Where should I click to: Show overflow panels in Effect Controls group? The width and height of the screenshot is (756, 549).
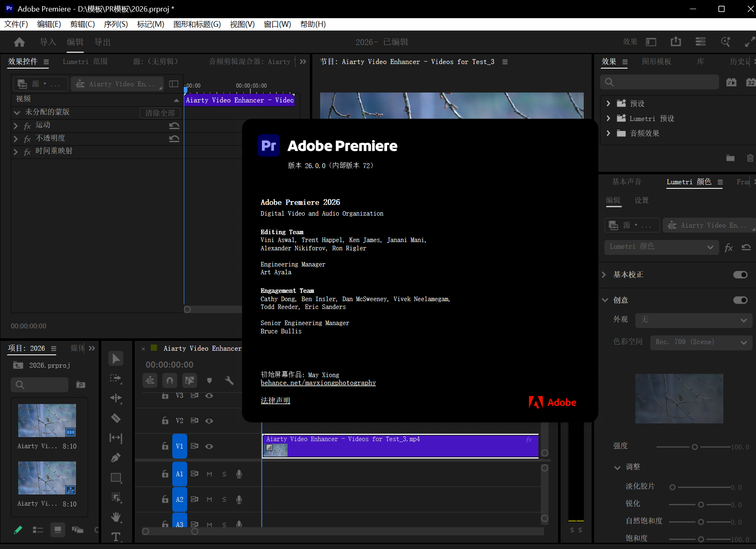tap(303, 62)
